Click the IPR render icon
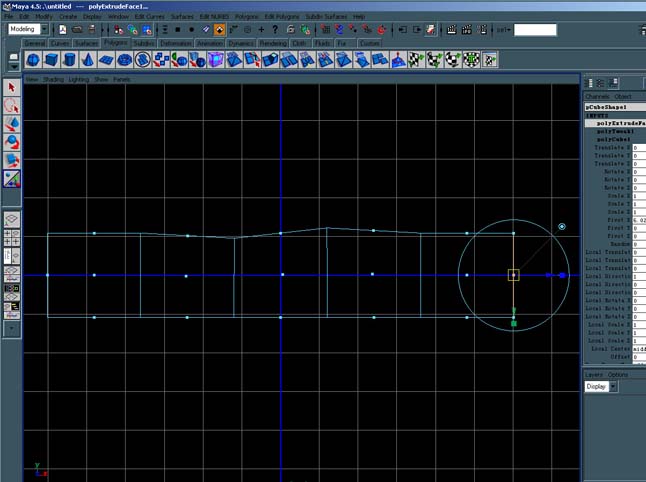 pyautogui.click(x=467, y=30)
